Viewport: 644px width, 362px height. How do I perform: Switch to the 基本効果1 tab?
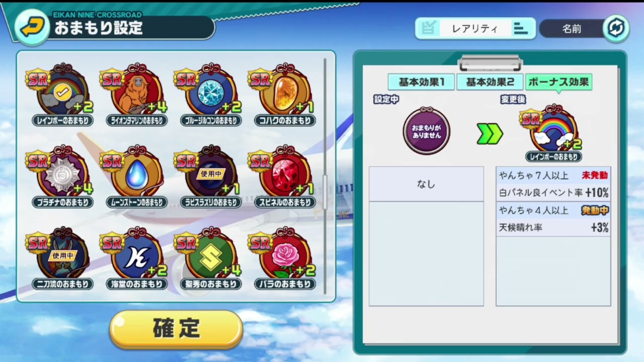coord(421,82)
